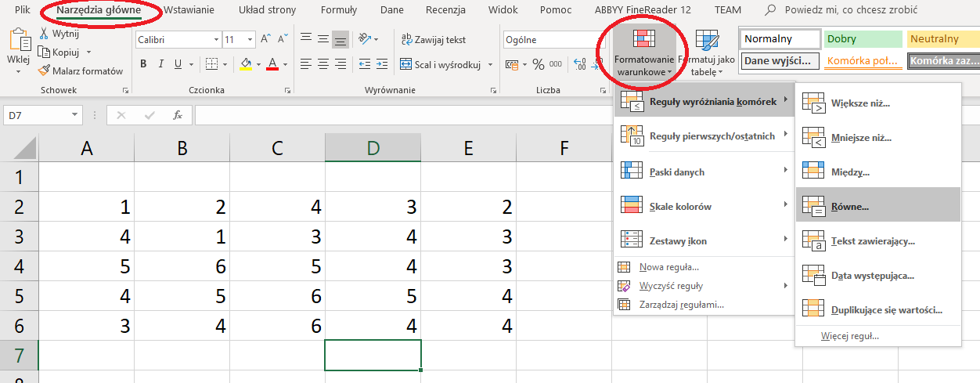The width and height of the screenshot is (980, 383).
Task: Toggle Zawijaj tekst wrap text
Action: pos(434,40)
